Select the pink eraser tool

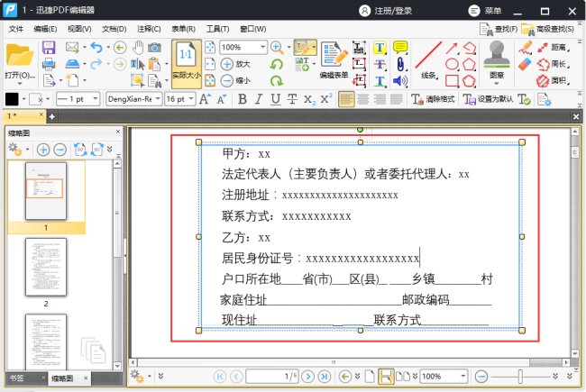[525, 64]
